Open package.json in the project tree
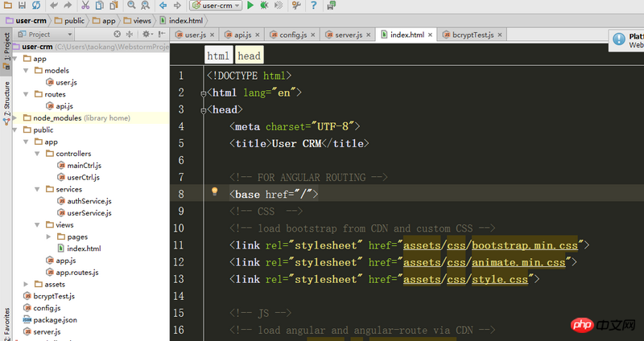 click(x=54, y=319)
